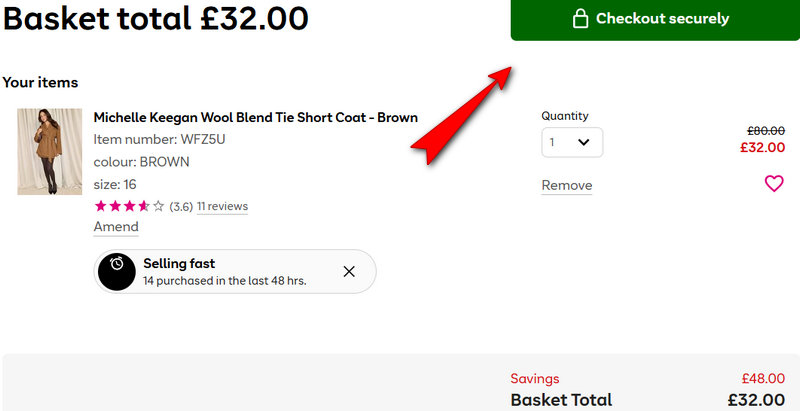Add coat to wishlist with heart icon
Viewport: 800px width, 411px height.
773,184
